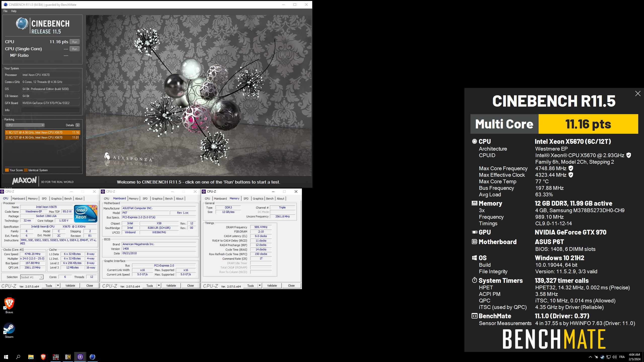Open the Steam desktop shortcut
The width and height of the screenshot is (644, 362).
pos(9,330)
